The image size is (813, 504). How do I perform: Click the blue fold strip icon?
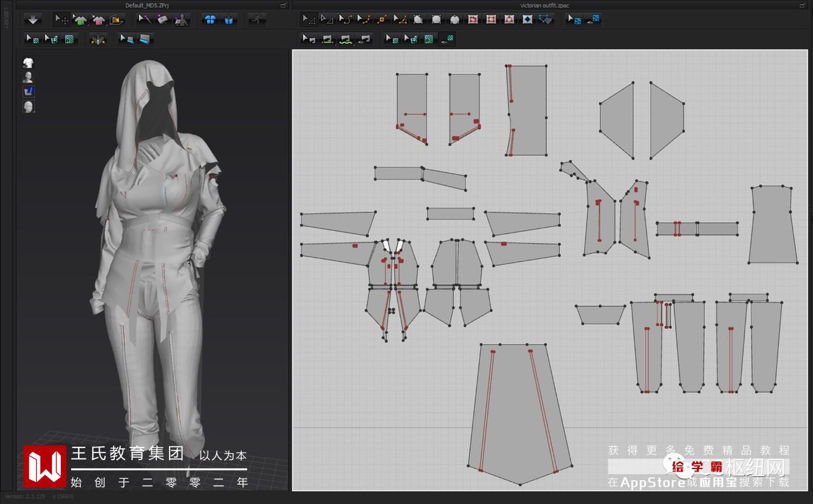[145, 39]
